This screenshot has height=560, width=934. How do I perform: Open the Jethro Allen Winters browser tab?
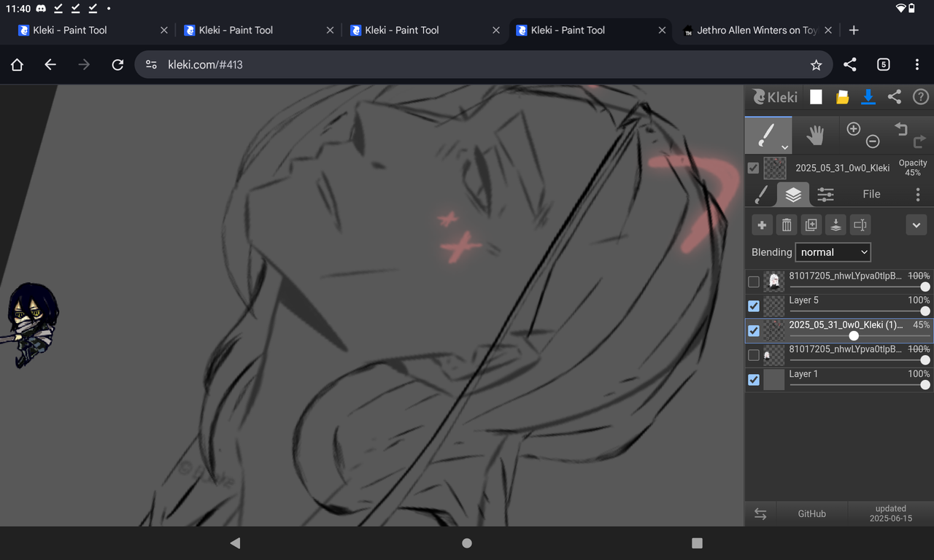[752, 30]
